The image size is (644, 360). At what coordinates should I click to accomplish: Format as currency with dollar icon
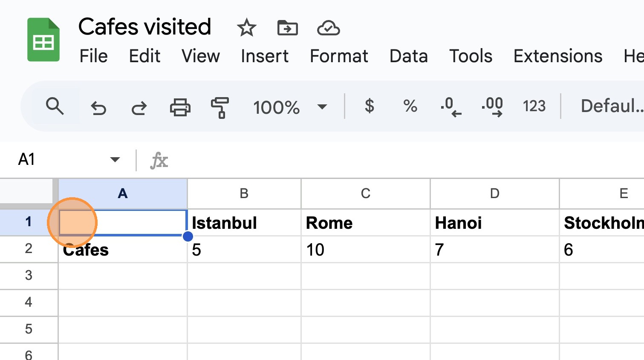[x=370, y=106]
